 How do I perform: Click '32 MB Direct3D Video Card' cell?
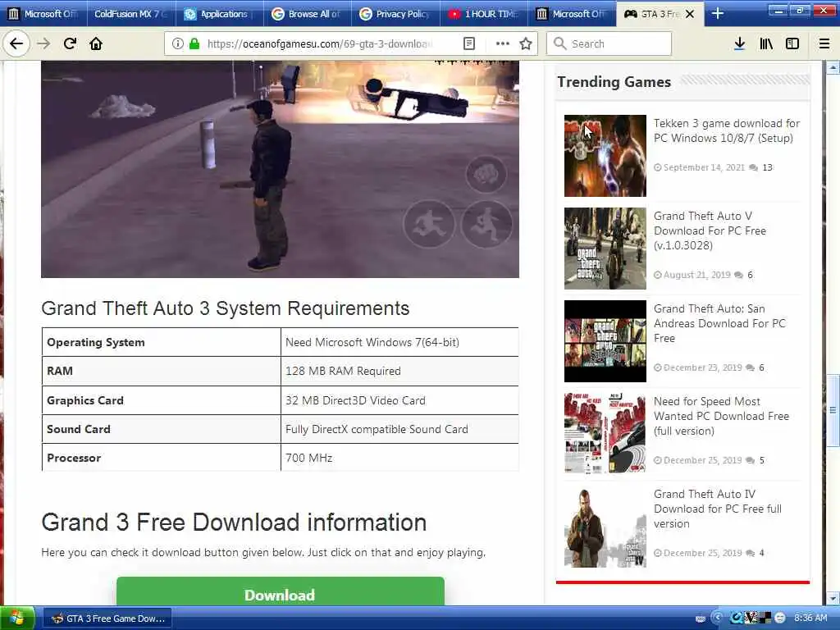click(399, 400)
